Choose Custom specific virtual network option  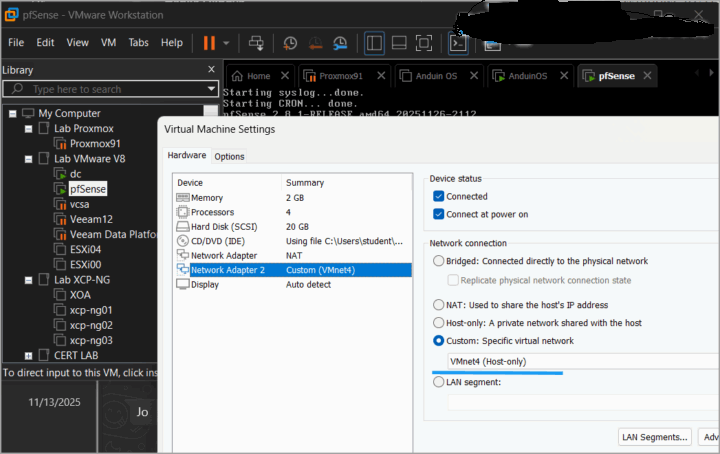(439, 341)
